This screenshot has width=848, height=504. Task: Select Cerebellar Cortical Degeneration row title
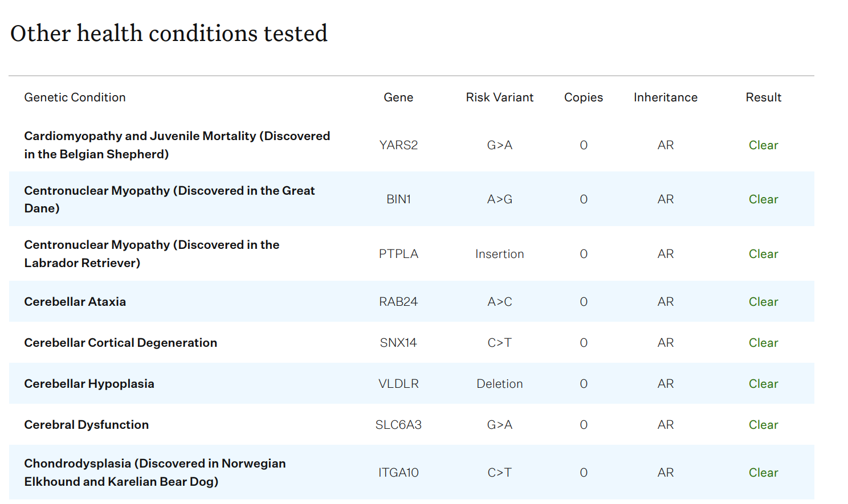(120, 343)
